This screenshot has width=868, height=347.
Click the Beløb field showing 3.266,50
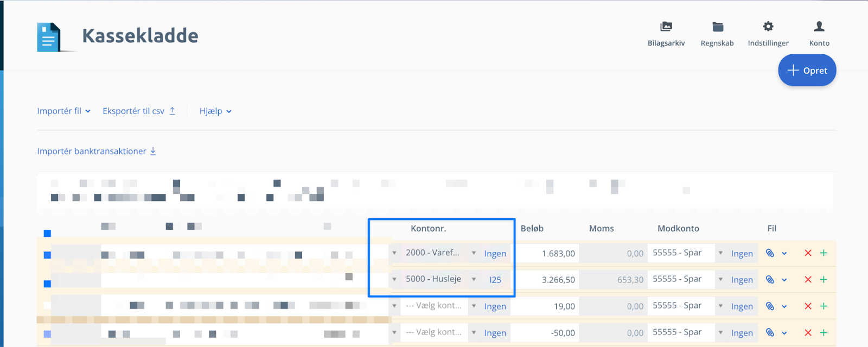[x=546, y=280]
